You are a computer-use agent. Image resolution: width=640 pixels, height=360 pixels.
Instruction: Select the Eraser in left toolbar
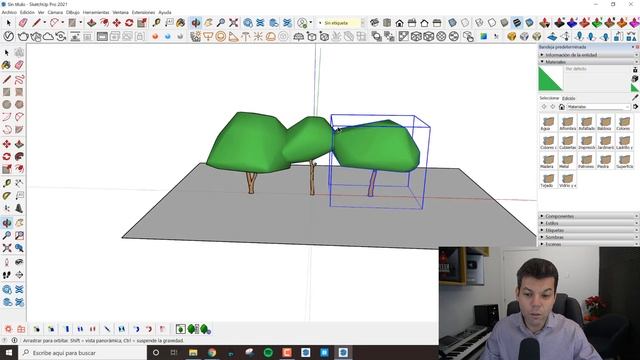[19, 65]
